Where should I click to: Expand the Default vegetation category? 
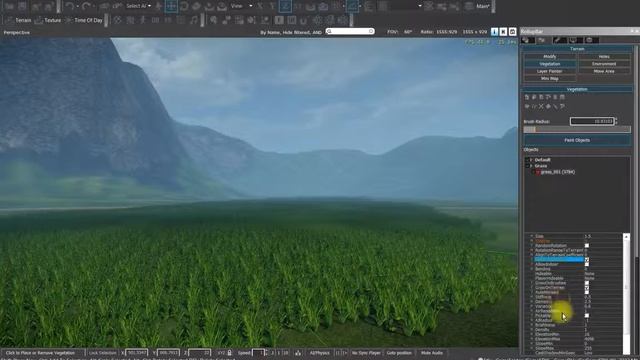531,160
